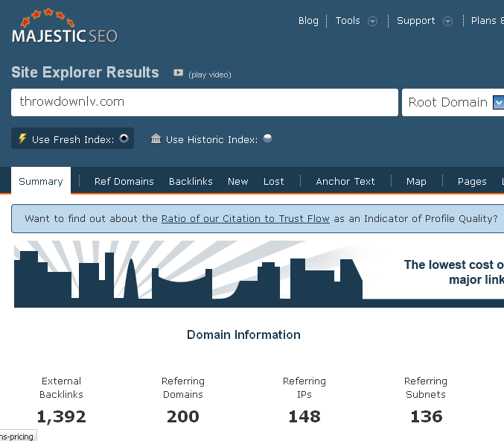Screen dimensions: 504x441
Task: Go to the New tab
Action: [x=238, y=181]
